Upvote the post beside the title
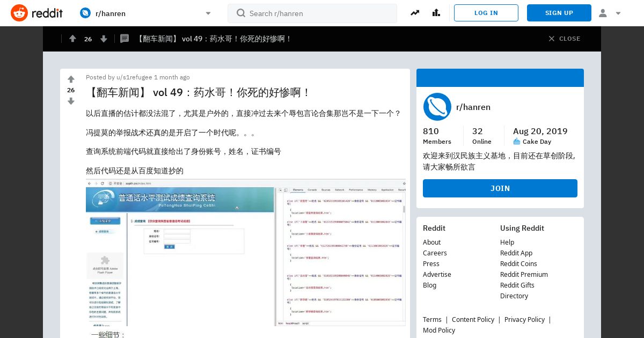Image resolution: width=644 pixels, height=338 pixels. tap(71, 79)
